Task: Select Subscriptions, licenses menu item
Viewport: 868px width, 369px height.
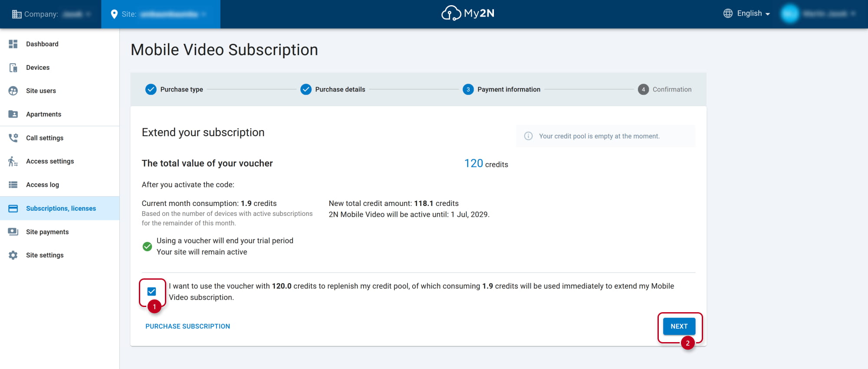Action: coord(59,209)
